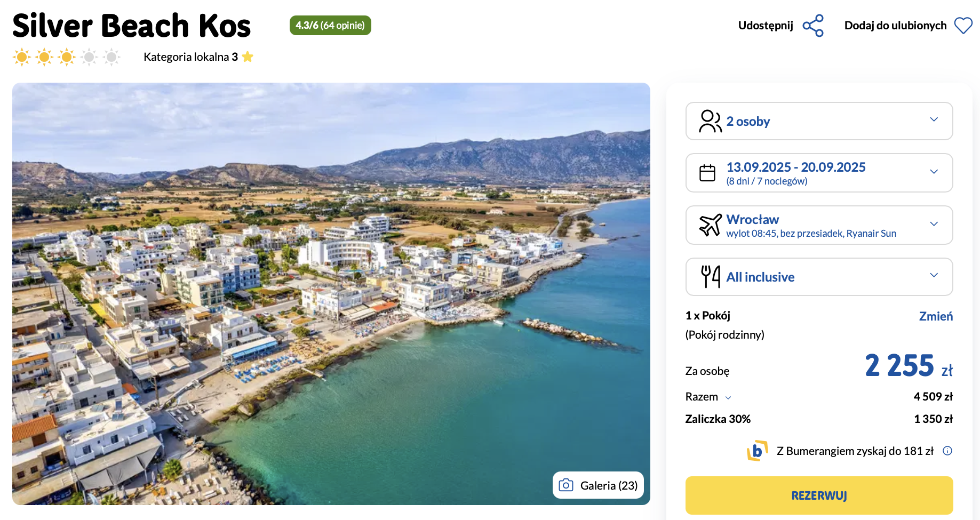Open the 4.3/6 reviews rating badge

click(x=330, y=26)
